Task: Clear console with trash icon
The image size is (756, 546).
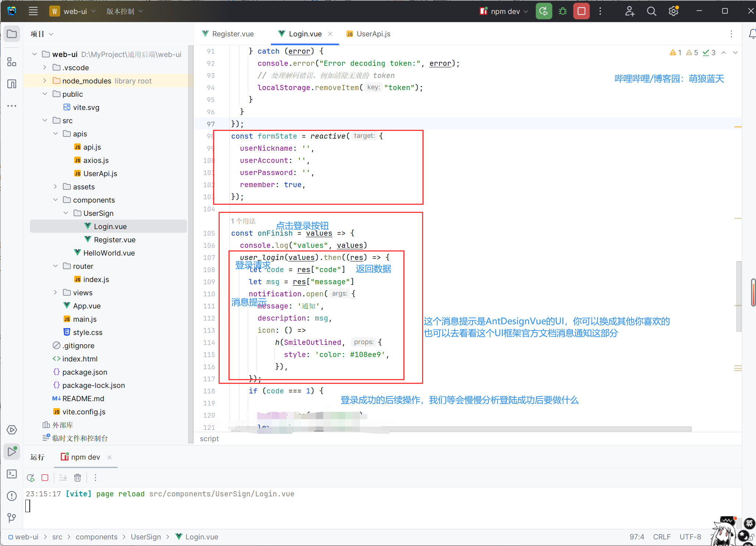Action: 78,478
